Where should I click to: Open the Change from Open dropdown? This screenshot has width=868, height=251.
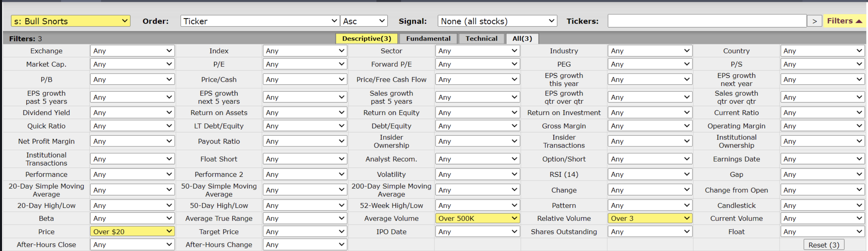coord(823,190)
